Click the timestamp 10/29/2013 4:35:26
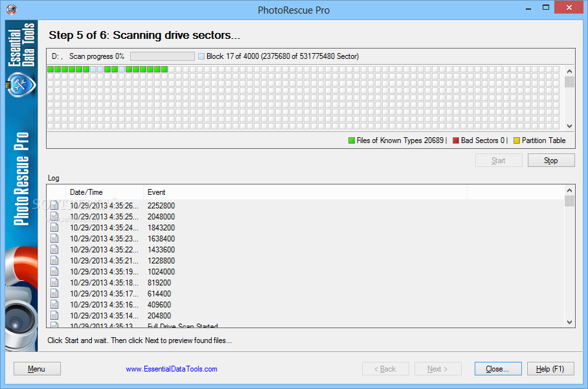Viewport: 588px width, 389px height. point(104,205)
